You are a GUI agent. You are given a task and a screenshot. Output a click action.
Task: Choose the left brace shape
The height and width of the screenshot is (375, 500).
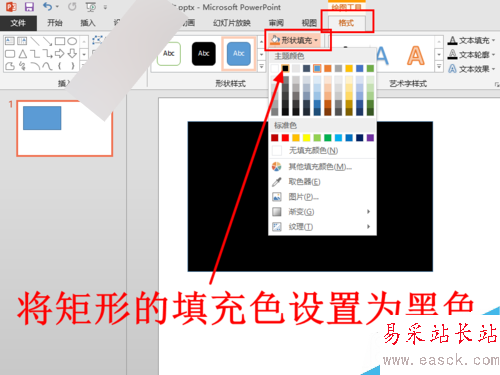coord(60,66)
